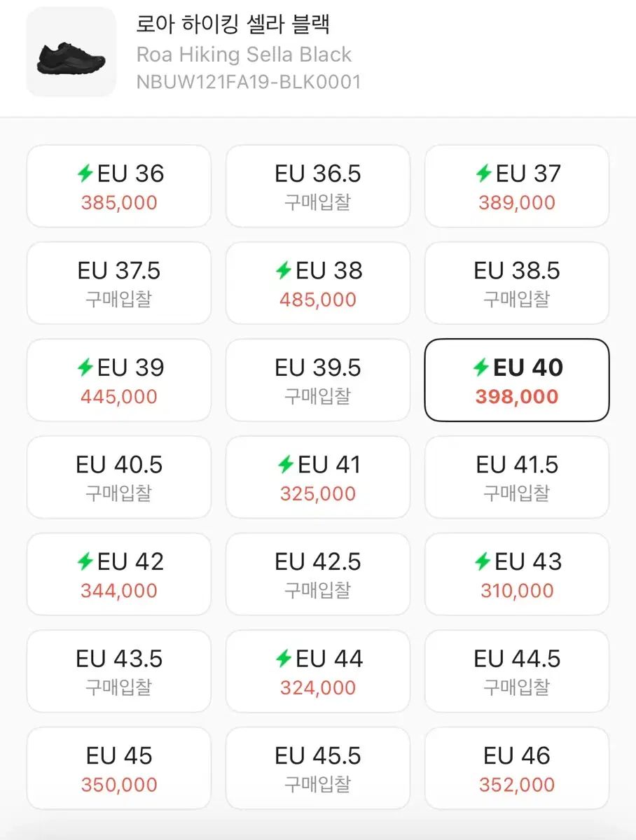Choose size EU 45 for 350,000

pyautogui.click(x=119, y=769)
